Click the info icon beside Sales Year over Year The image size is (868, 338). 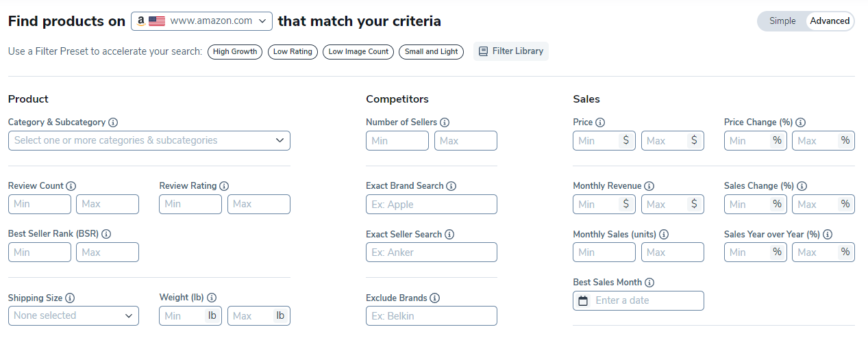coord(828,234)
